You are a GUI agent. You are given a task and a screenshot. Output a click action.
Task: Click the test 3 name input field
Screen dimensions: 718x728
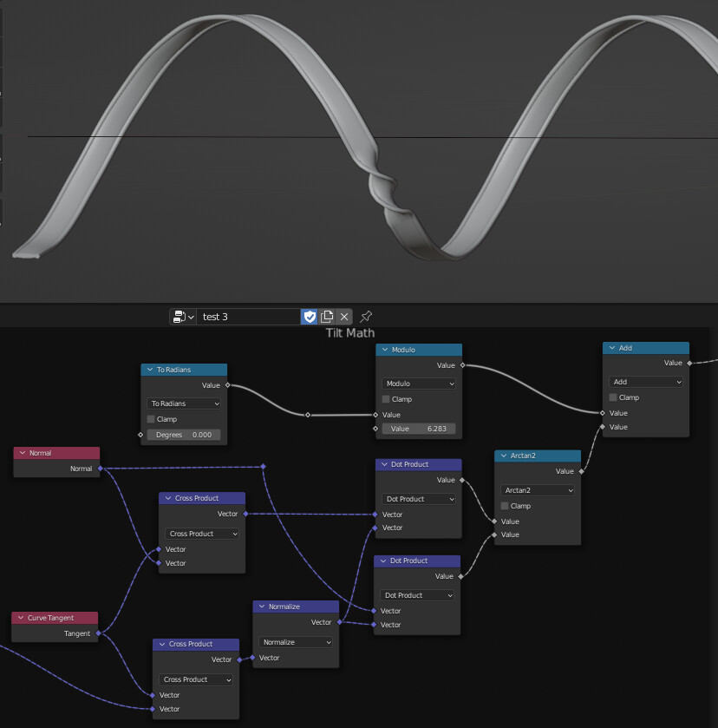click(249, 317)
